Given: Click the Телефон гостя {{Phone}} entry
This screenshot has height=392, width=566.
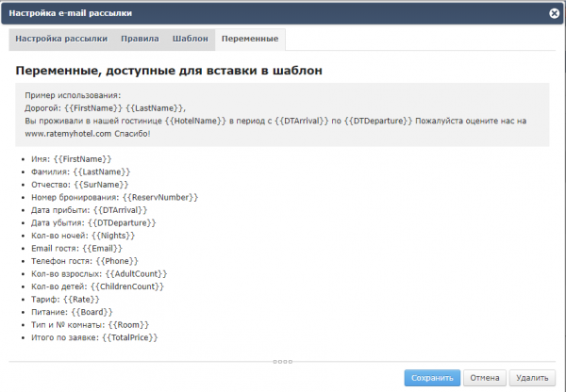Looking at the screenshot, I should pos(84,261).
